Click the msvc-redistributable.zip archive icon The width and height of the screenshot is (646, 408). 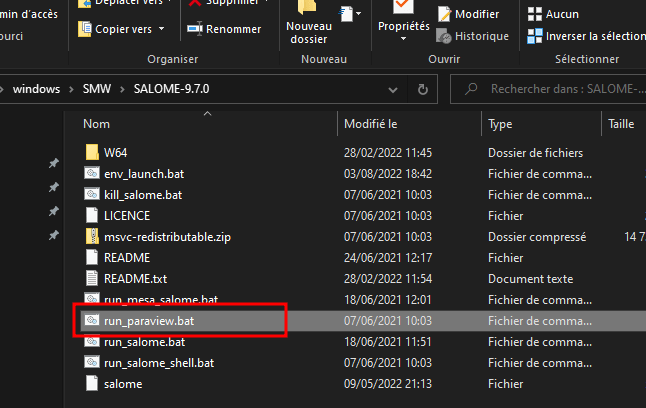point(92,236)
